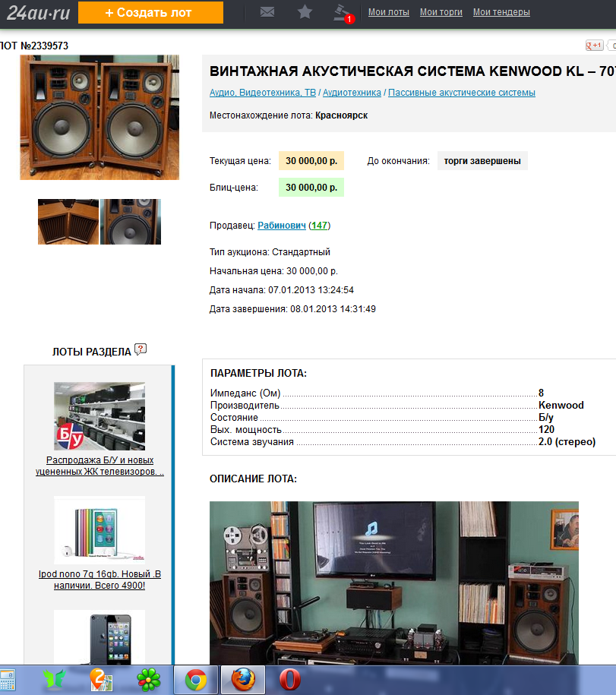
Task: Open favorites star icon
Action: pyautogui.click(x=305, y=12)
